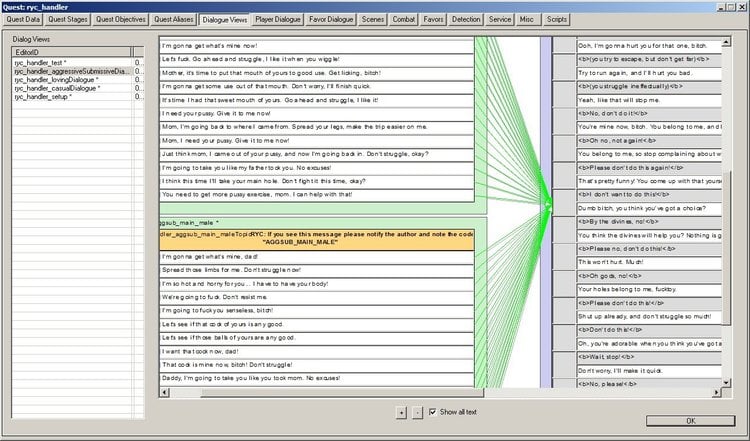Select '<b>Wait, stop!</b>' response

649,357
